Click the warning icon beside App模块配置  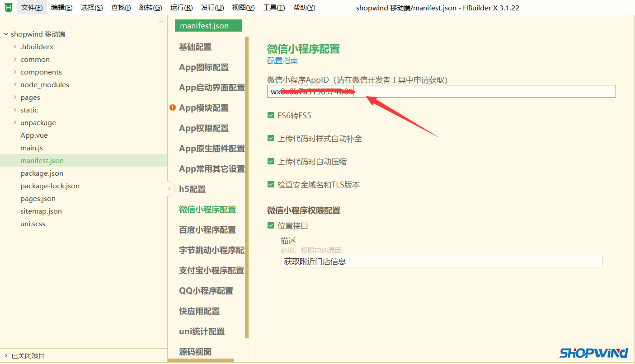[x=173, y=107]
